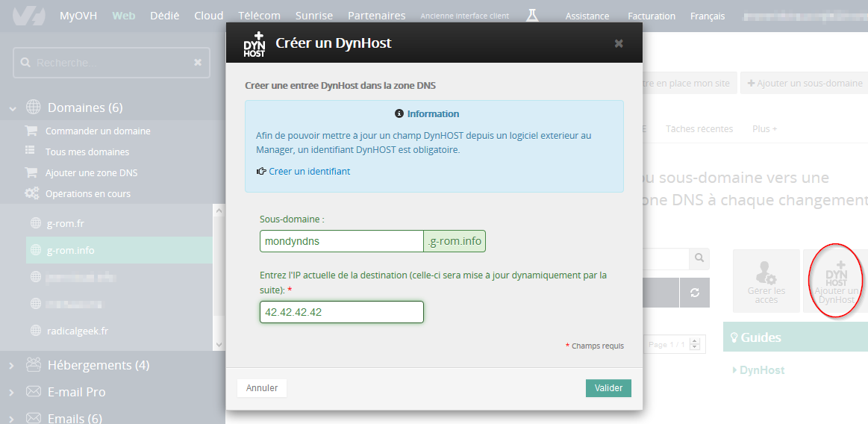868x424 pixels.
Task: Open the Partenaires section
Action: [376, 16]
